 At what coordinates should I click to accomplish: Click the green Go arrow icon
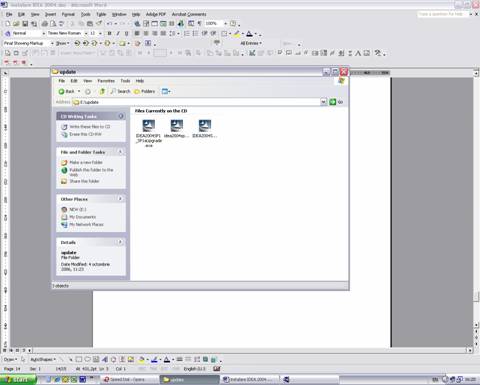[333, 102]
